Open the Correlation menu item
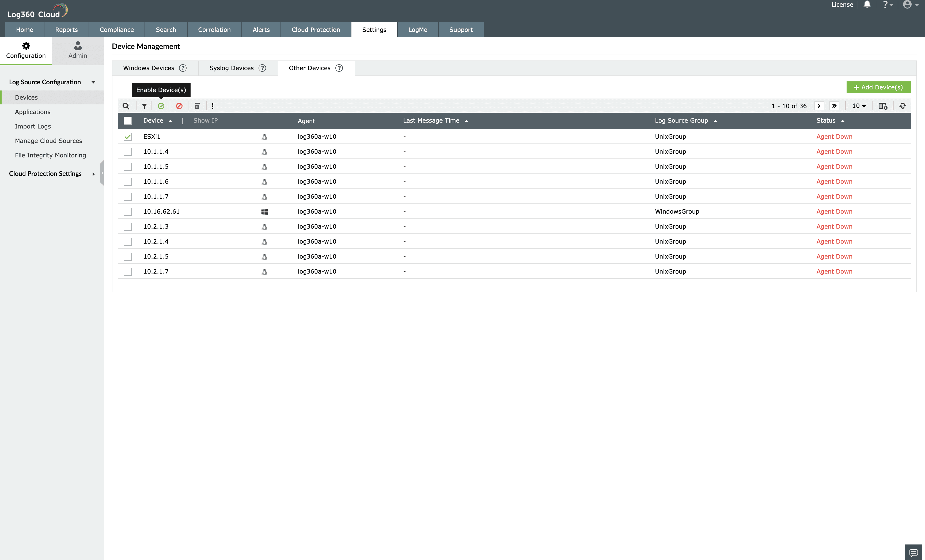The width and height of the screenshot is (925, 560). click(214, 29)
